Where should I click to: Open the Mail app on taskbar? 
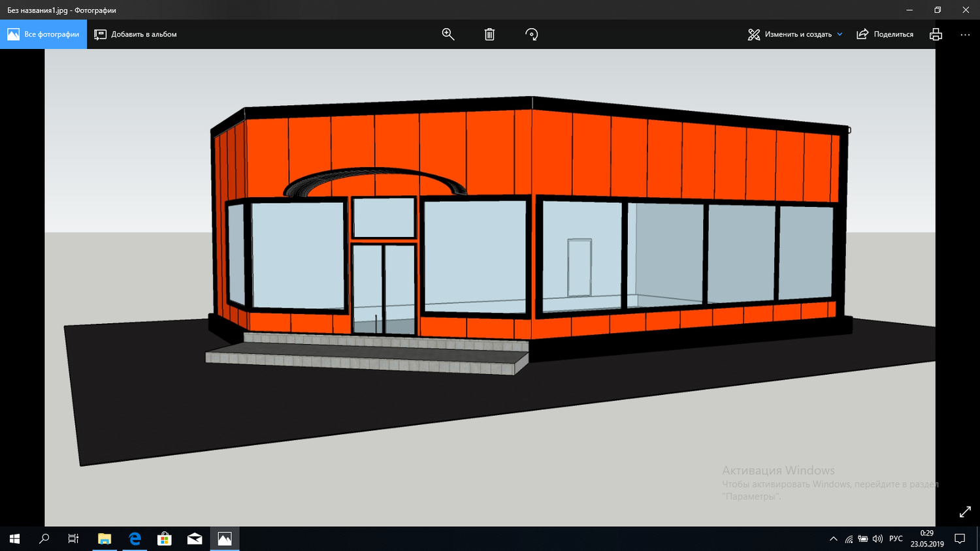195,539
